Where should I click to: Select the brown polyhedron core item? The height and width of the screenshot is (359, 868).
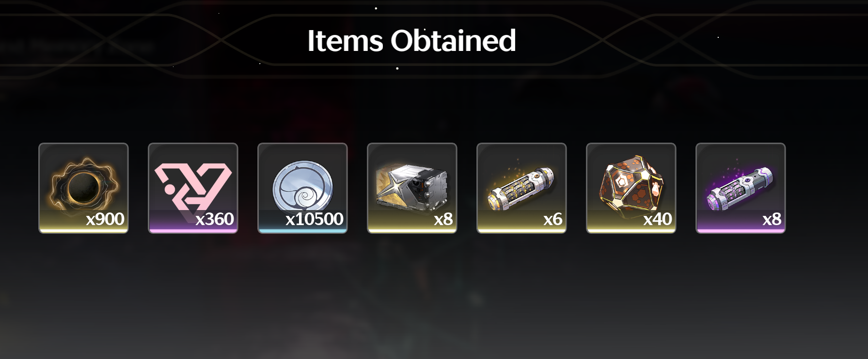[x=631, y=188]
